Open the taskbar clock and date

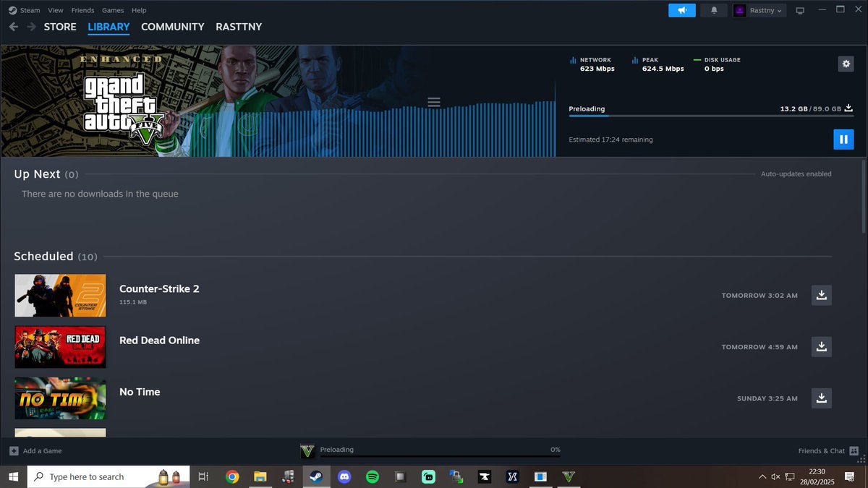click(x=817, y=476)
